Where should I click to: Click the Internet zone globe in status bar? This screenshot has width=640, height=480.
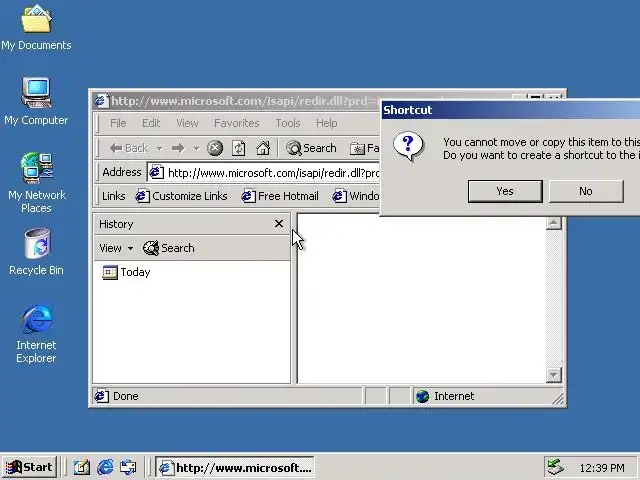tap(422, 396)
